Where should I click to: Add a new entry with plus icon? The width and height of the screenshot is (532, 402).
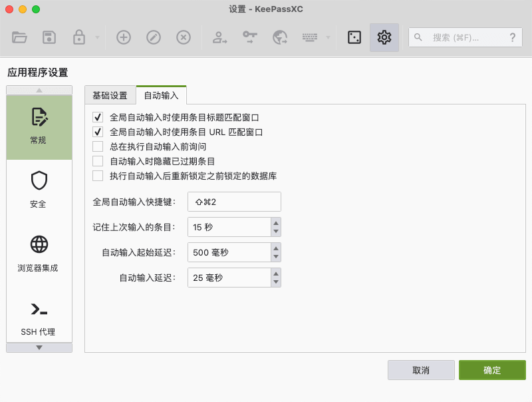click(x=124, y=37)
